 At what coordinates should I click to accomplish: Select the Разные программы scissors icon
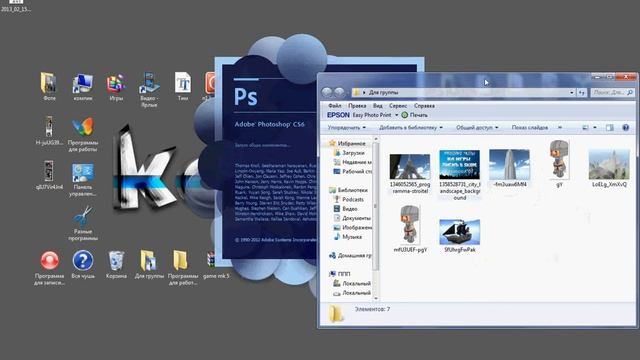[83, 224]
